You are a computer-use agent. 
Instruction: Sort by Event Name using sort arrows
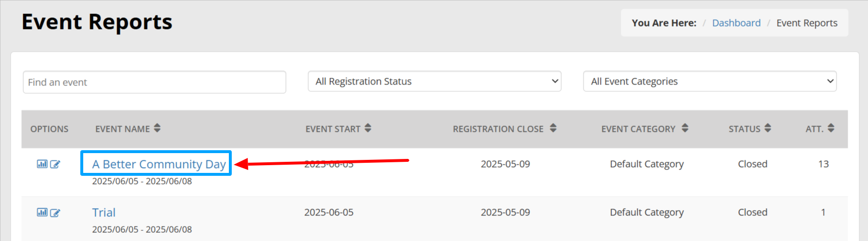pos(157,128)
